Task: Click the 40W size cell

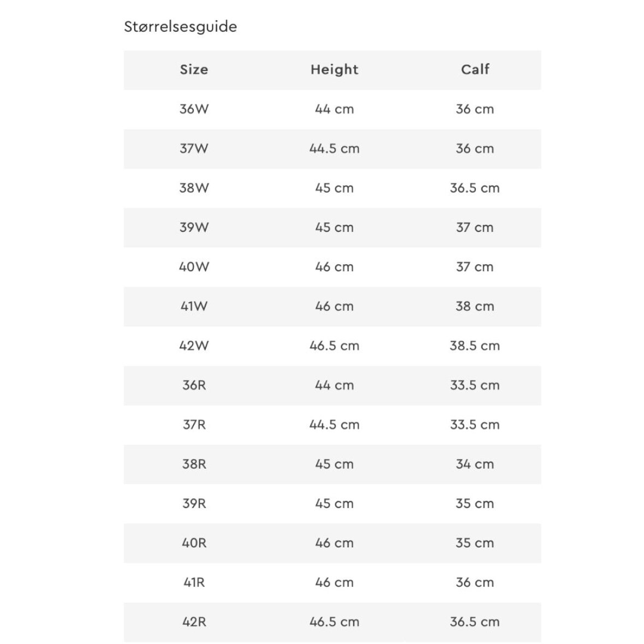Action: click(194, 267)
